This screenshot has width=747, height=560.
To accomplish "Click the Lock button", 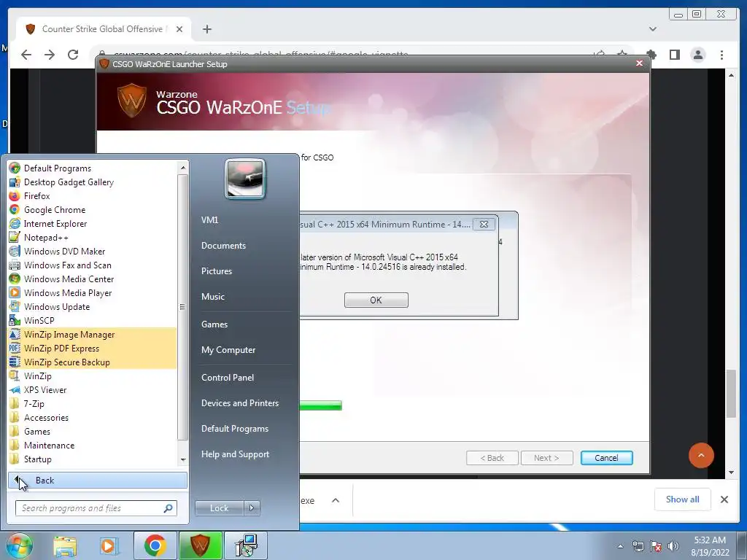I will 220,508.
